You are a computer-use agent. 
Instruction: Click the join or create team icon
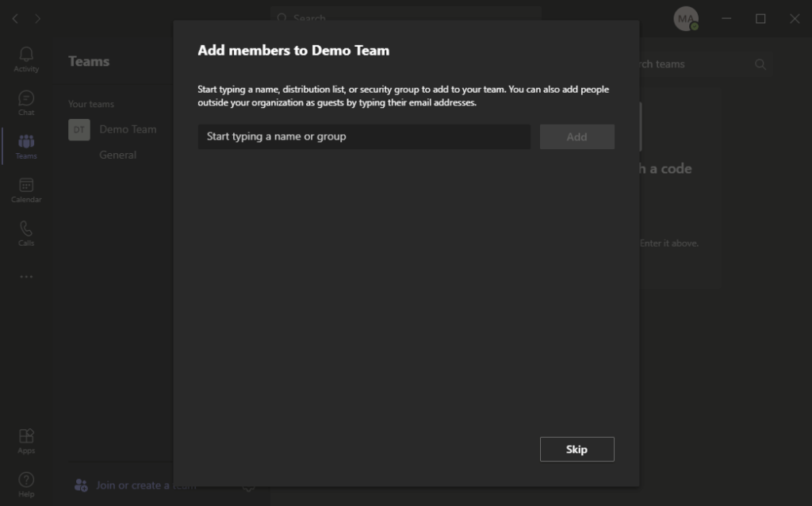coord(81,485)
